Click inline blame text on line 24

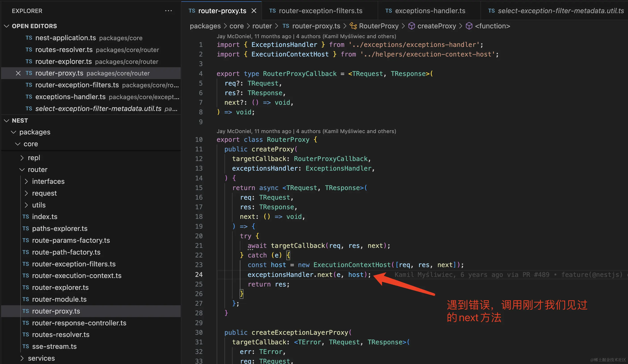click(x=511, y=274)
